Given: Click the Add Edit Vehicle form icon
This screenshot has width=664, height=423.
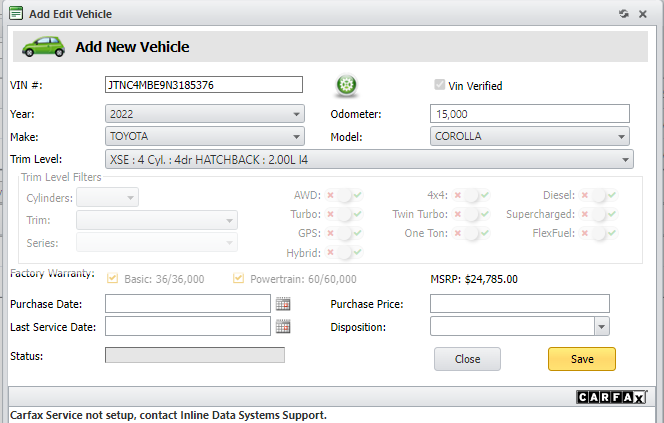Looking at the screenshot, I should (x=16, y=13).
